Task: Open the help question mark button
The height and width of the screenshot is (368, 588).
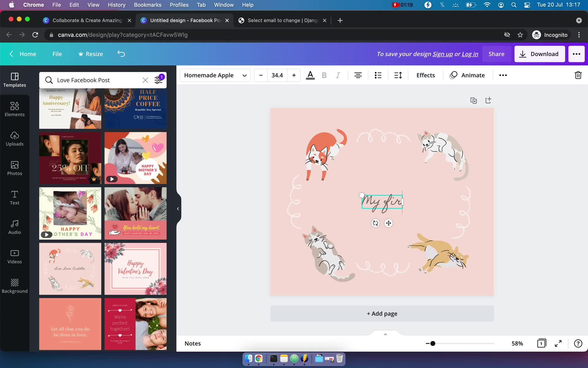Action: (578, 343)
